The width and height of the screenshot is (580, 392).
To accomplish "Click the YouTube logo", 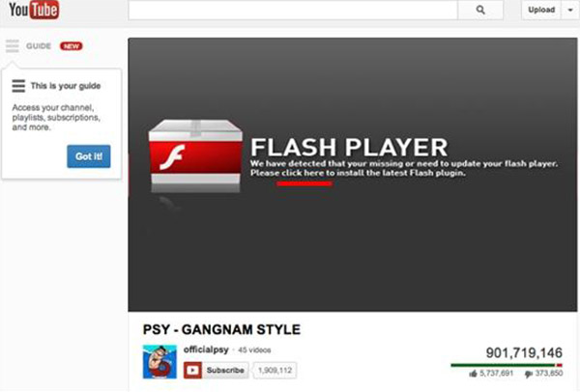I will [x=34, y=10].
